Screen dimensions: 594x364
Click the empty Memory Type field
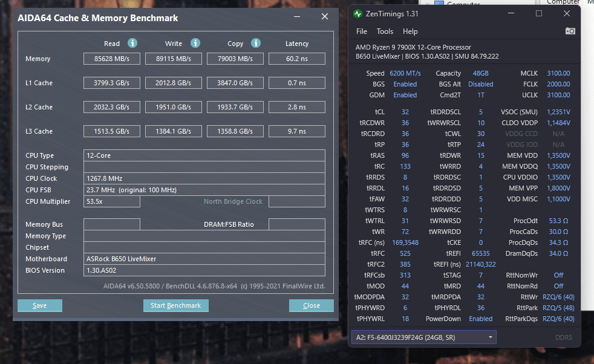coord(204,236)
